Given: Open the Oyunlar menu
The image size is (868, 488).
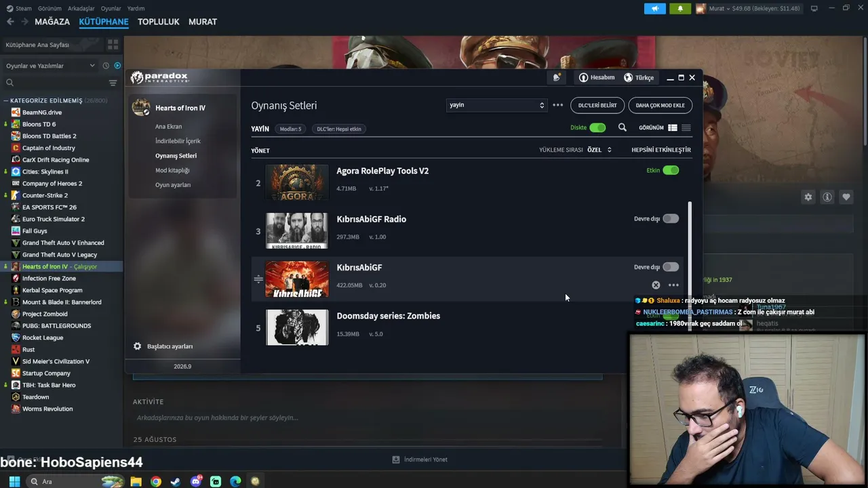Looking at the screenshot, I should 111,9.
